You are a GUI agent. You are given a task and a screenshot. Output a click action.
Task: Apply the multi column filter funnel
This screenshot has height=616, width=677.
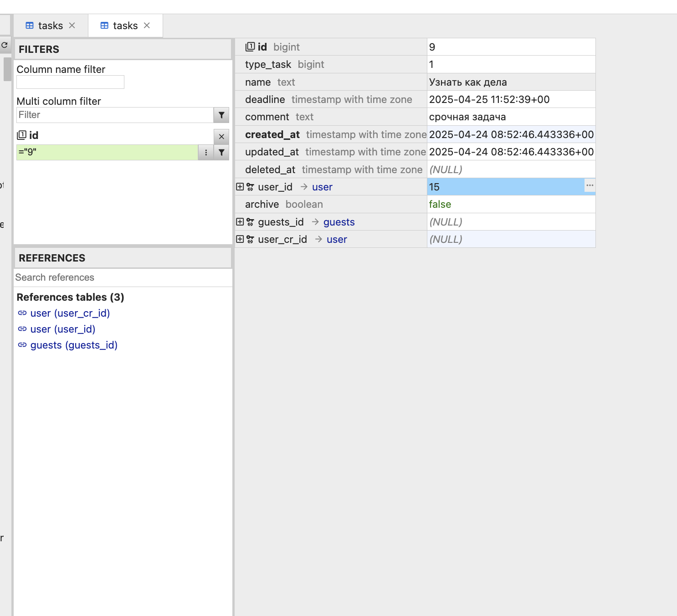pyautogui.click(x=221, y=115)
